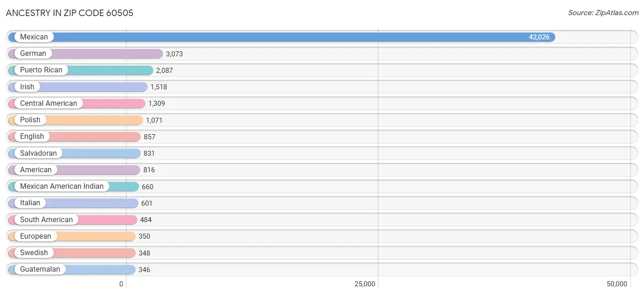
Task: Click the 1,309 Central American value
Action: [x=157, y=104]
